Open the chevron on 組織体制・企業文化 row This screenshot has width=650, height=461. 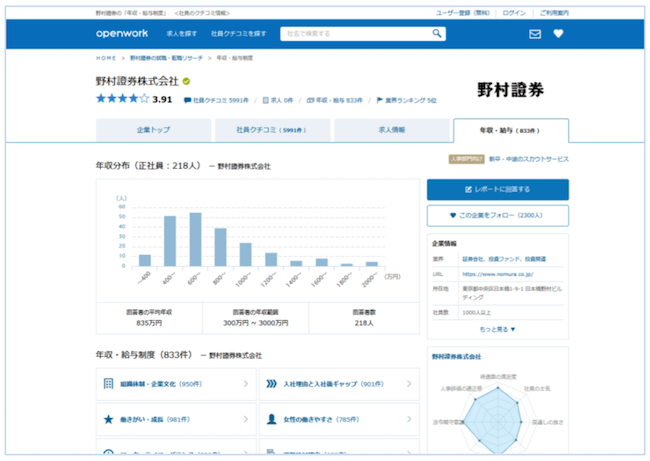tap(246, 383)
